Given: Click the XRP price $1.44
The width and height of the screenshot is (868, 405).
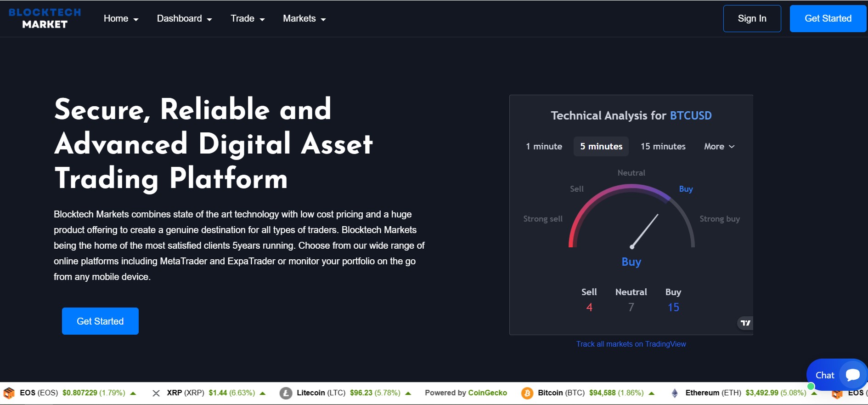Looking at the screenshot, I should [218, 393].
